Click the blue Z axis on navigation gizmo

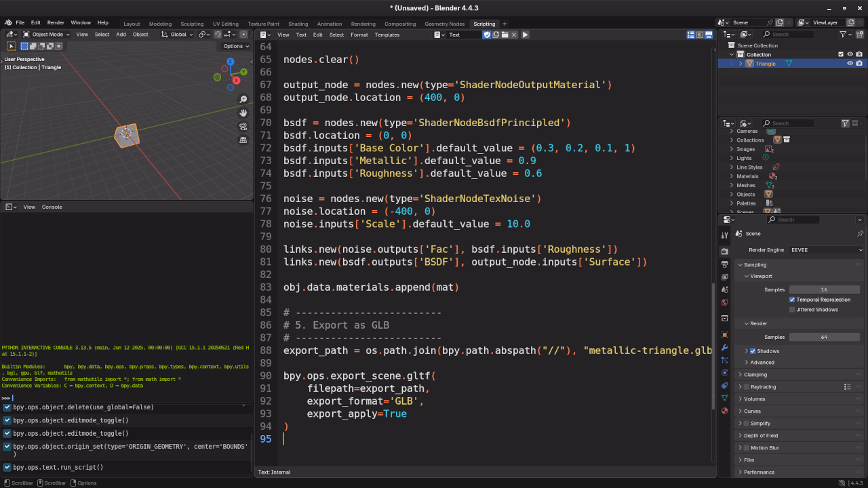(x=231, y=62)
